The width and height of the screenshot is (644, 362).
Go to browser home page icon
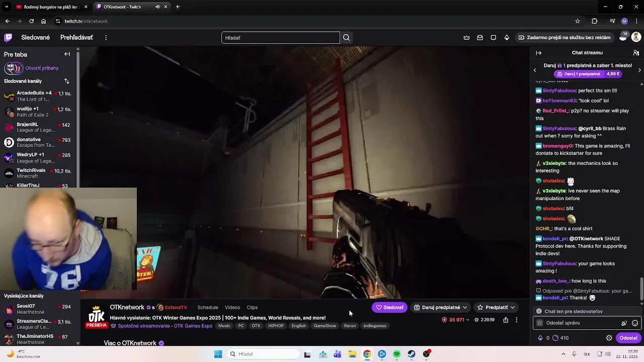pyautogui.click(x=44, y=21)
